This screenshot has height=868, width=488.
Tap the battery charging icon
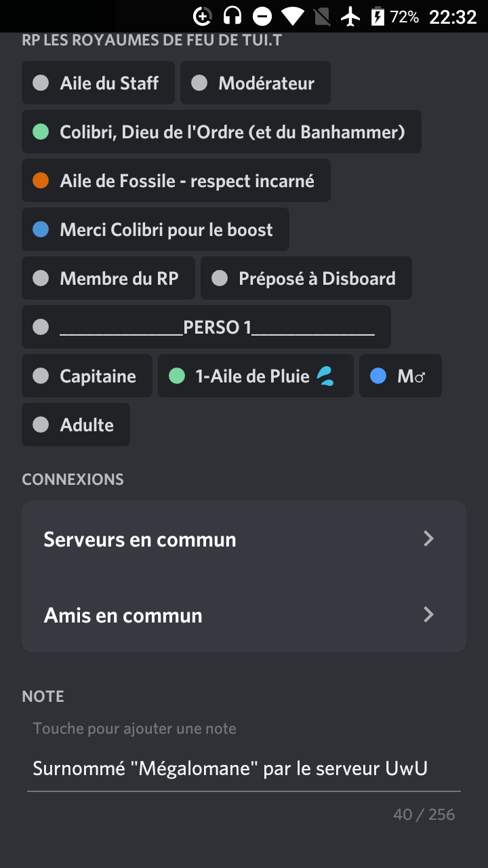coord(378,16)
